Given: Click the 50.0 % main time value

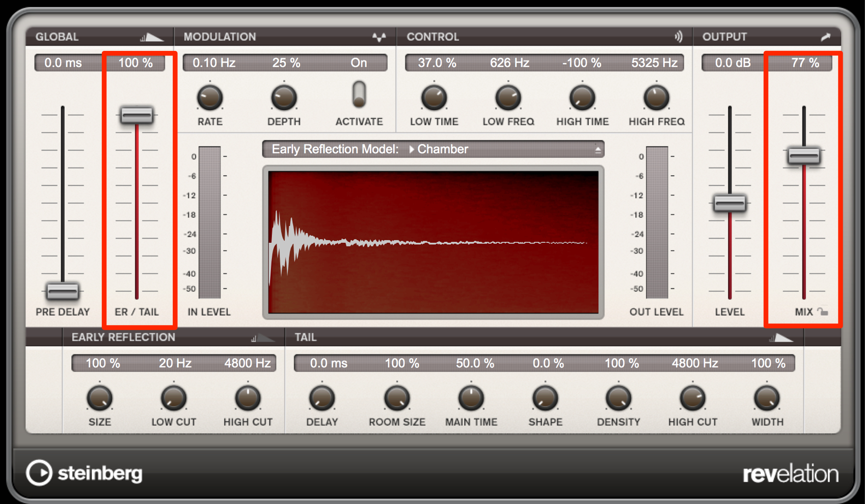Looking at the screenshot, I should 475,363.
